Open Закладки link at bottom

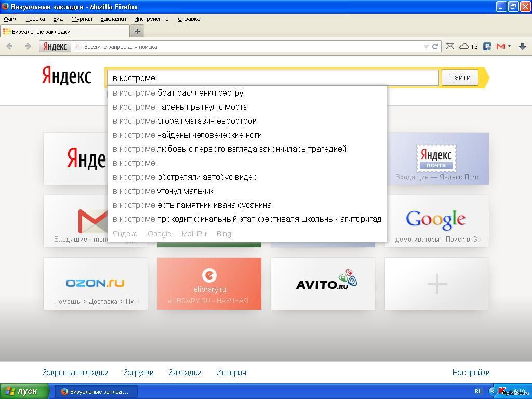point(185,373)
